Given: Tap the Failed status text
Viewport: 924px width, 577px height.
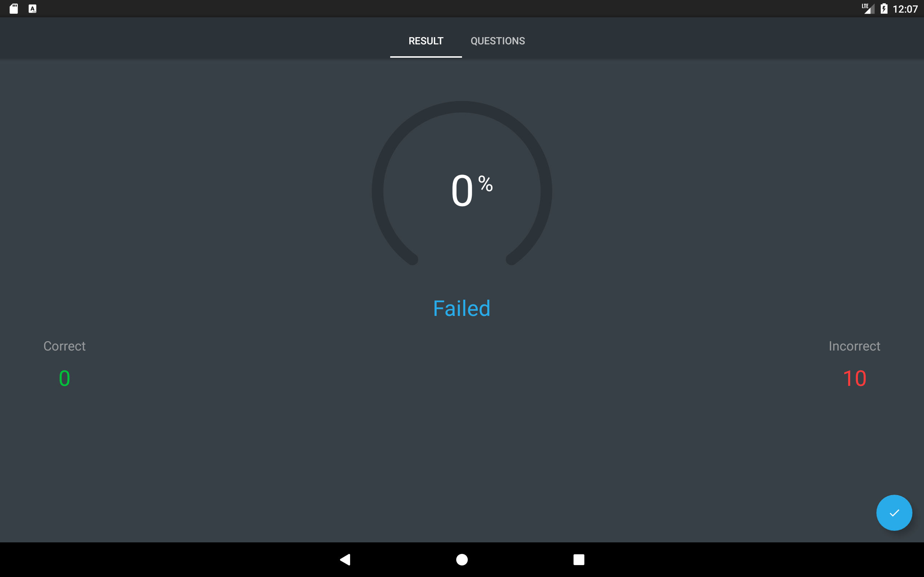Looking at the screenshot, I should (x=462, y=308).
